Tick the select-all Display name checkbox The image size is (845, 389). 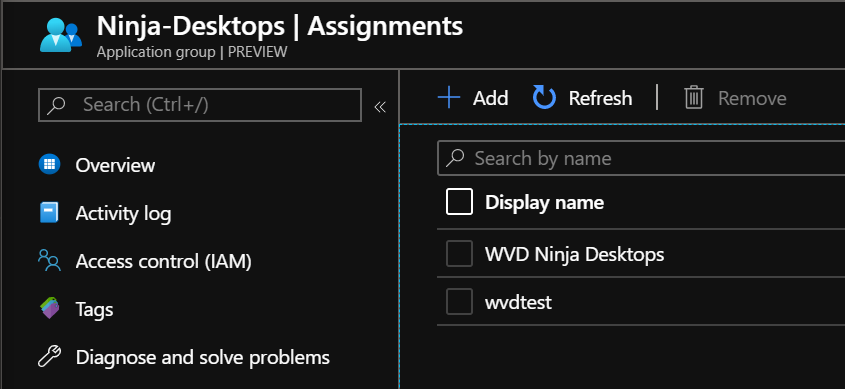click(x=459, y=202)
